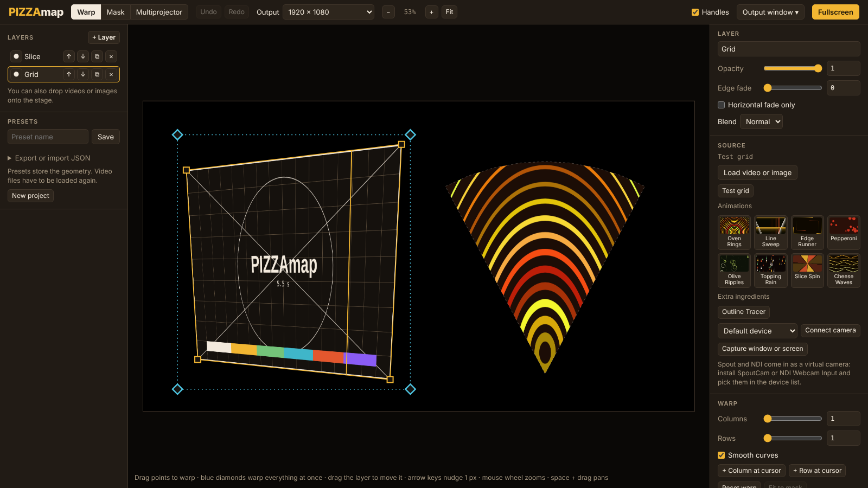This screenshot has width=868, height=488.
Task: Select the Slice Spin animation
Action: 807,271
